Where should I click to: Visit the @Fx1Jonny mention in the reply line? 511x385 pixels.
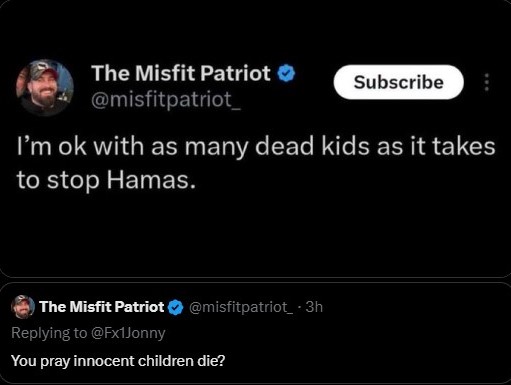click(128, 333)
